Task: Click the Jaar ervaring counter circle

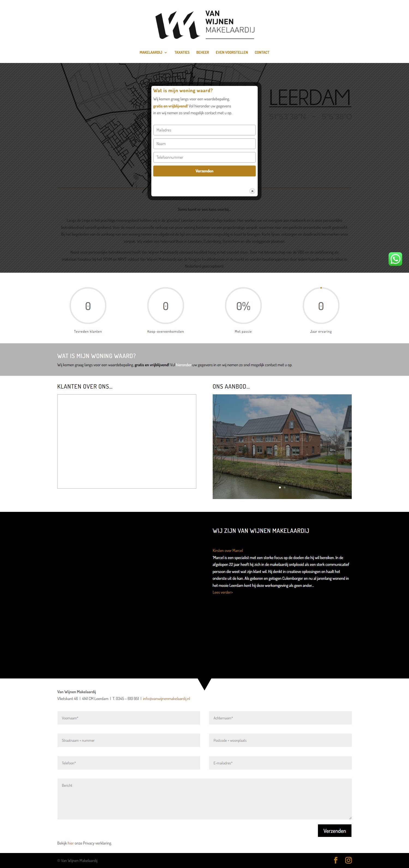Action: click(321, 306)
